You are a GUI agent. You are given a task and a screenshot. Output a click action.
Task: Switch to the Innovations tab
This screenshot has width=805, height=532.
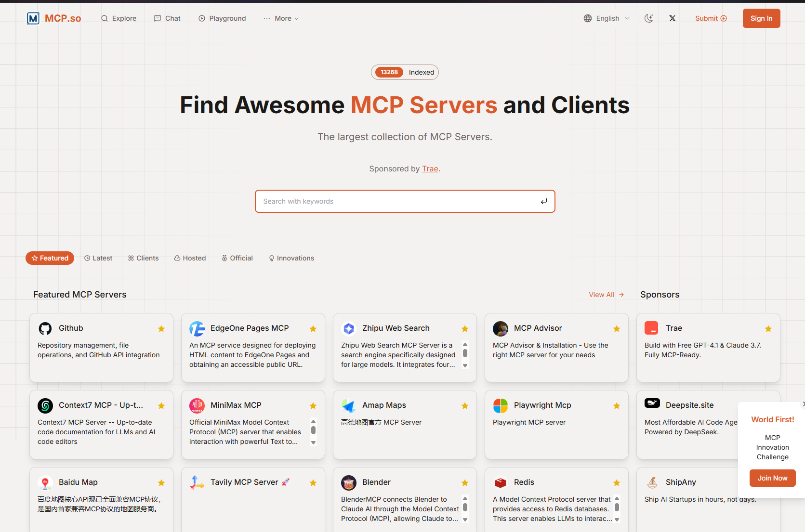click(291, 258)
